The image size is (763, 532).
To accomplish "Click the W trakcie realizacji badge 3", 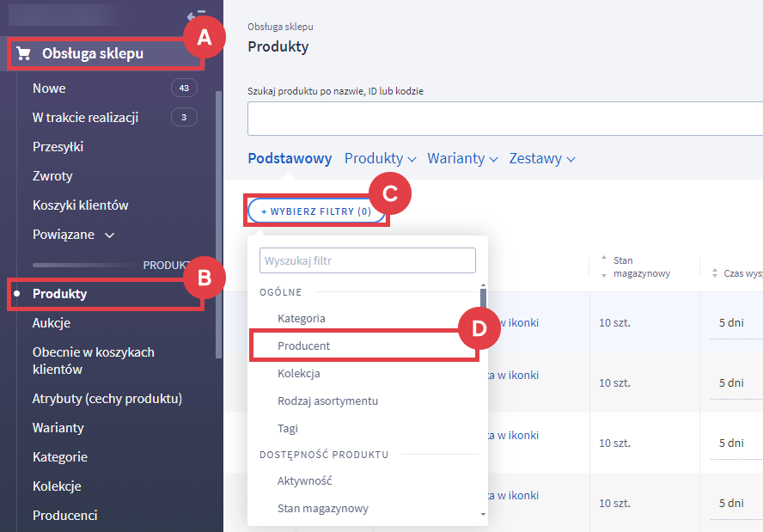I will coord(184,118).
